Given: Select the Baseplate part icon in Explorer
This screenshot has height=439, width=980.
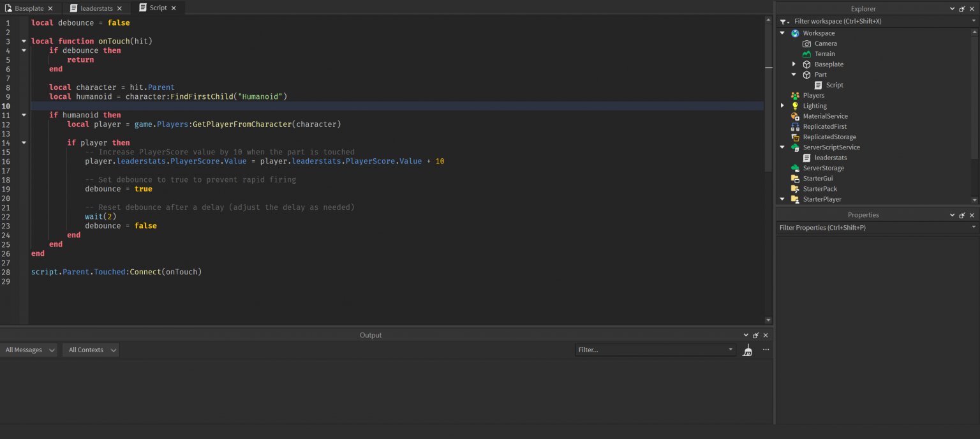Looking at the screenshot, I should click(806, 64).
